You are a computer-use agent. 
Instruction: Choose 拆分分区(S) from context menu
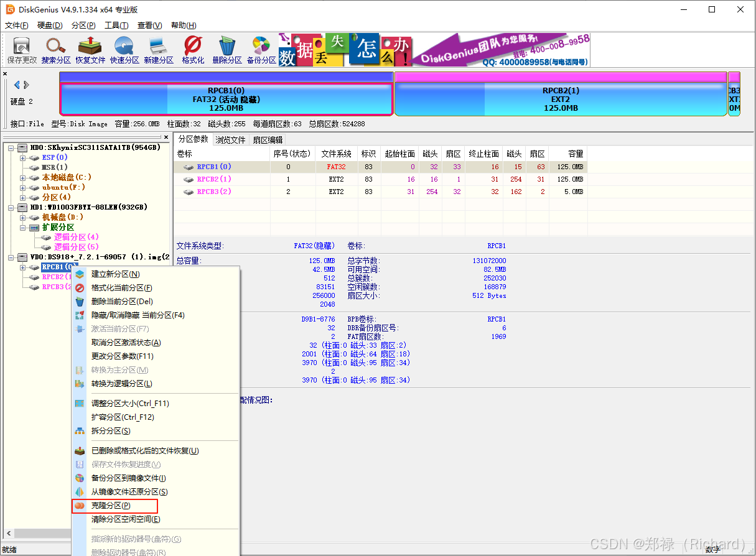pyautogui.click(x=156, y=430)
